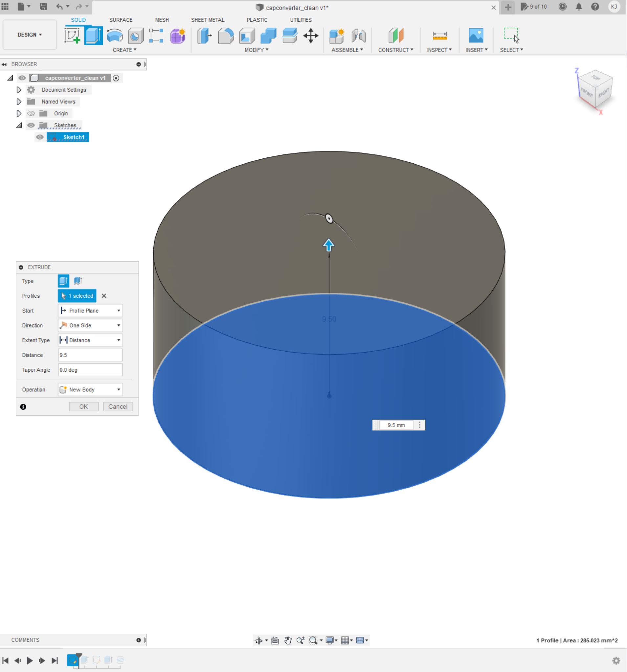Open the Plastic tab

click(257, 20)
